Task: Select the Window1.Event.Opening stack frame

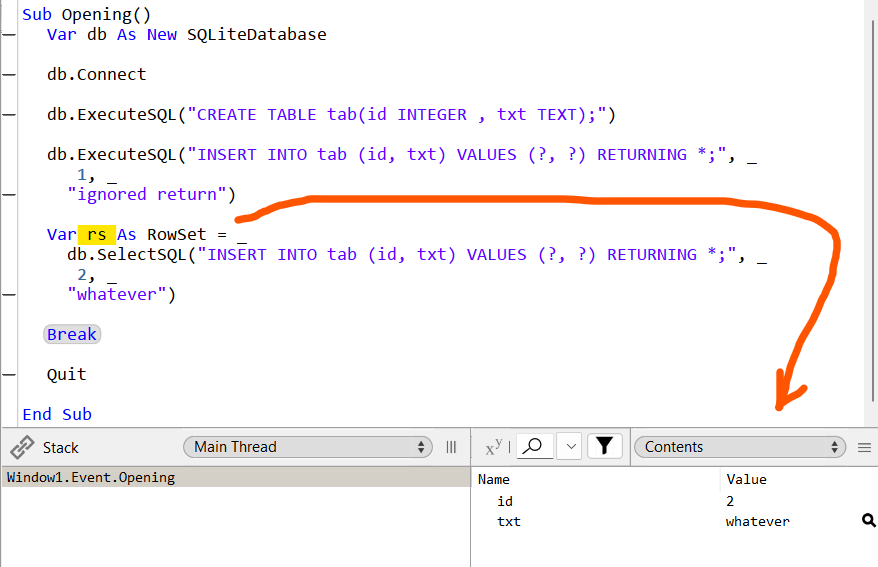Action: [91, 478]
